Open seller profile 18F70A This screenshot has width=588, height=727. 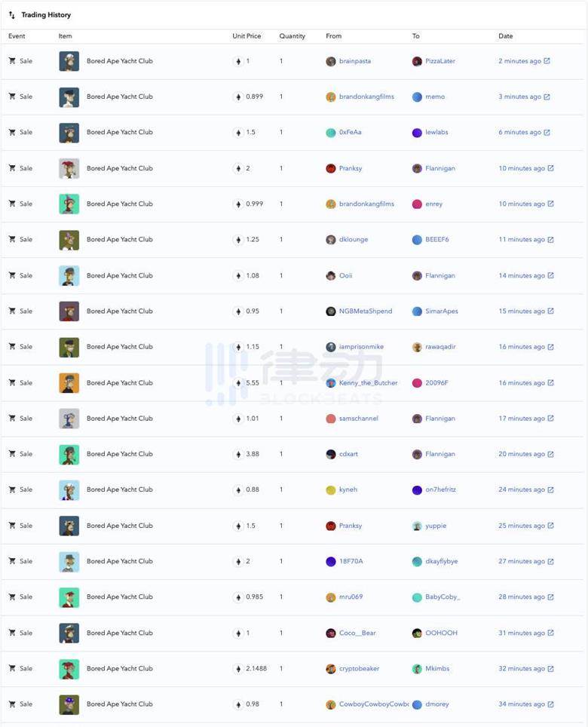(351, 561)
